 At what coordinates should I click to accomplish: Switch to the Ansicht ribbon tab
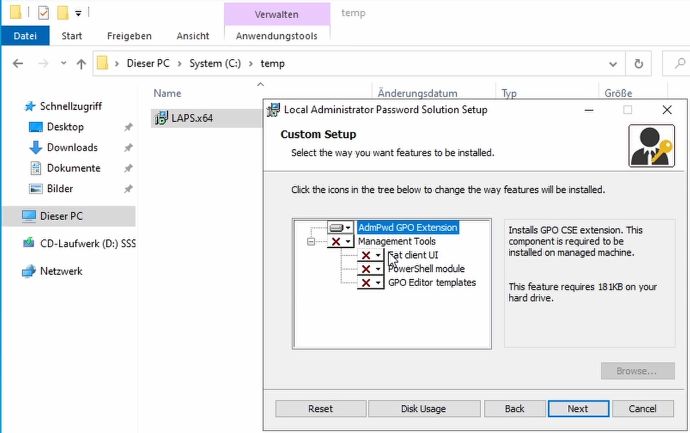point(193,36)
